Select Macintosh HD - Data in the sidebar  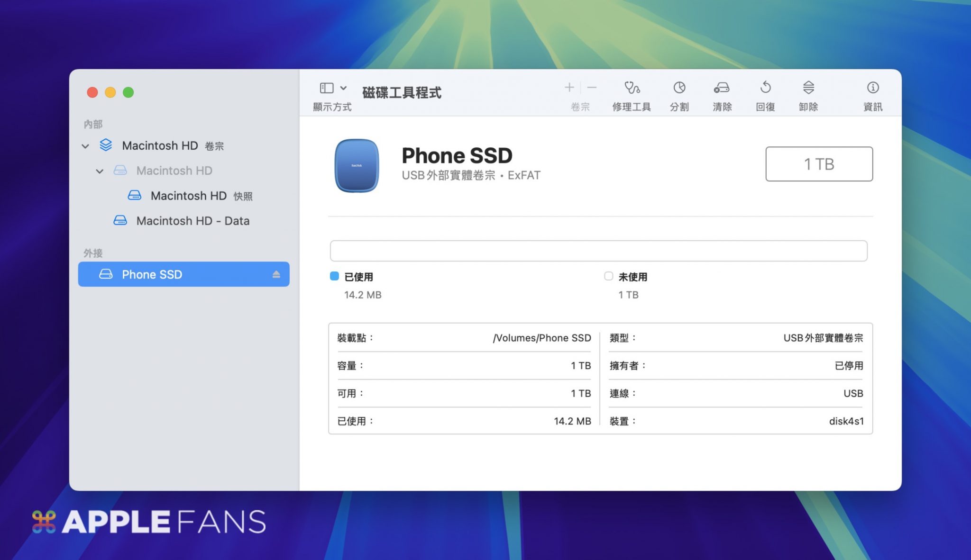pos(192,221)
